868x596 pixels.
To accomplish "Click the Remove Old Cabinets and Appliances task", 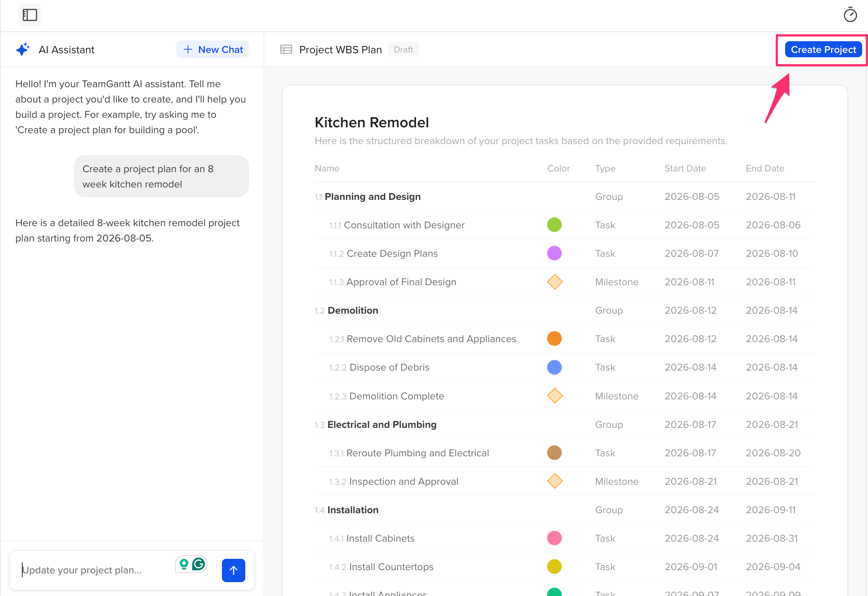I will [x=431, y=339].
